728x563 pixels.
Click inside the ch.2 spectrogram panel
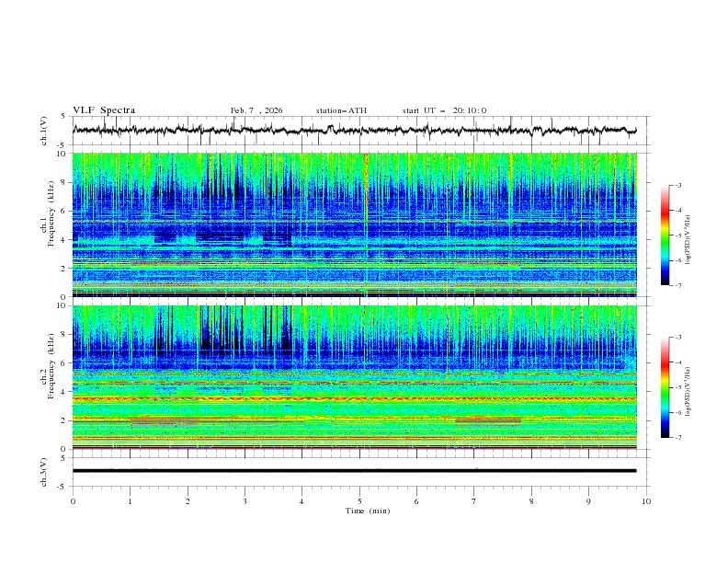[354, 377]
